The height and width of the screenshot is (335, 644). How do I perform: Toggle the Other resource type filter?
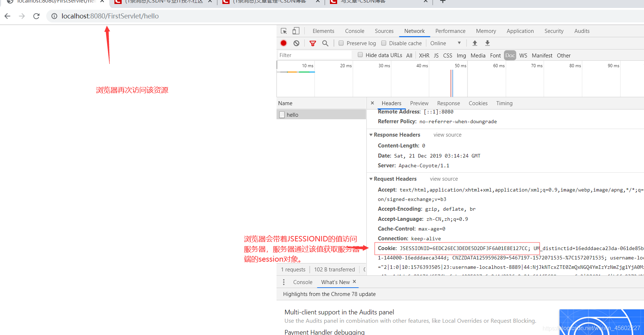[x=563, y=55]
